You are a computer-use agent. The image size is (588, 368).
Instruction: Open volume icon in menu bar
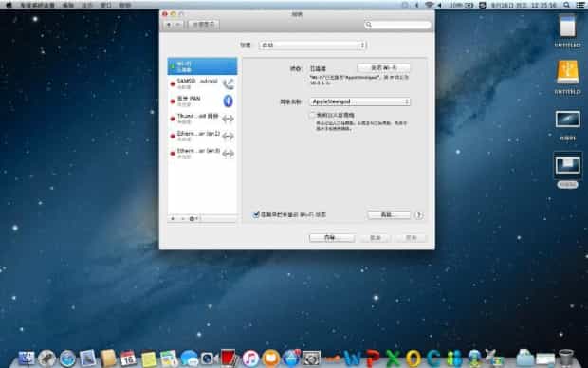tap(439, 5)
